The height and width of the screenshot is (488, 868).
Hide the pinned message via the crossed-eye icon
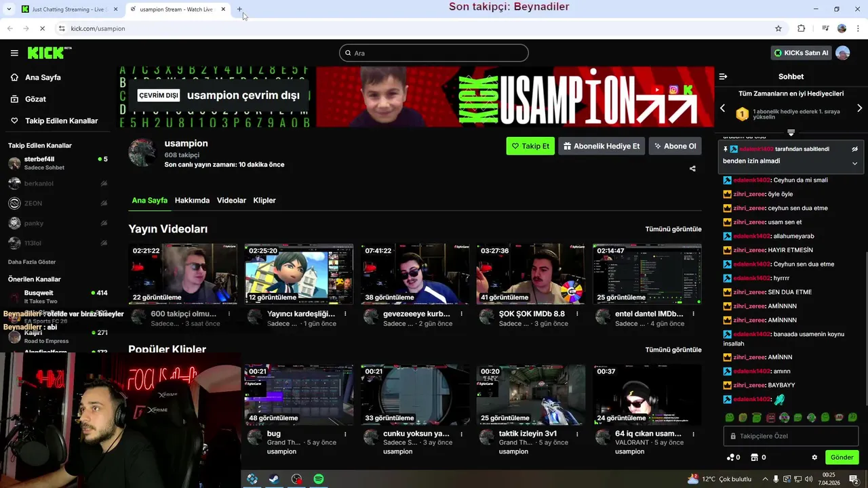(854, 148)
